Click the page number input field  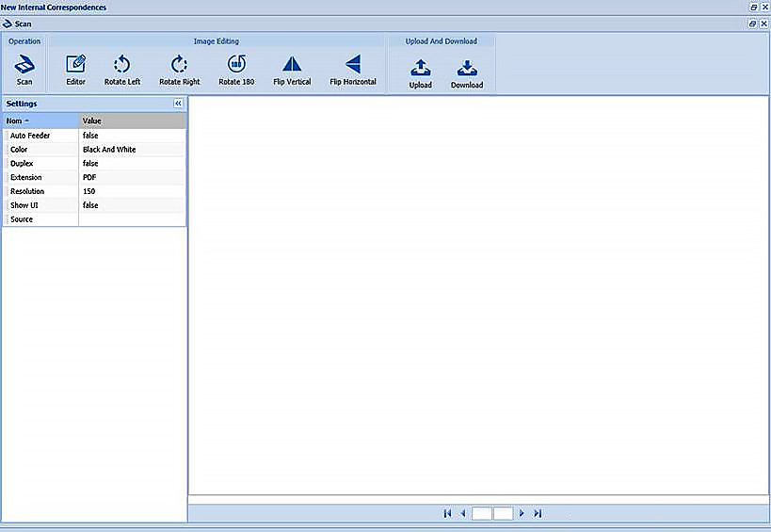pos(482,514)
